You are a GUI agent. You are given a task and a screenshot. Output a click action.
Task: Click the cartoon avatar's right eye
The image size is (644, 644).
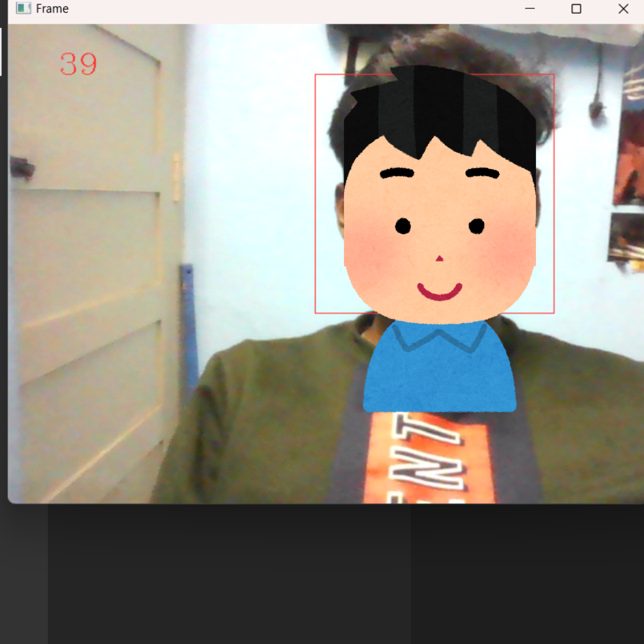476,227
